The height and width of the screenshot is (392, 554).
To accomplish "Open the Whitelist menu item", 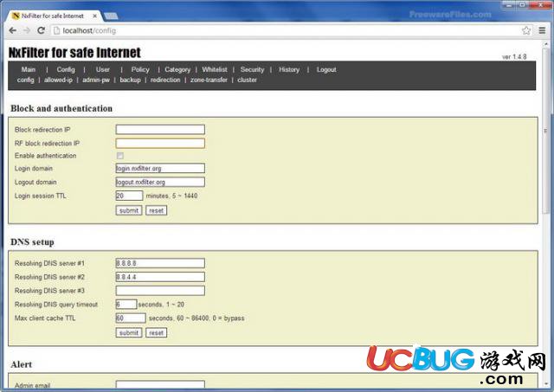I will tap(215, 69).
